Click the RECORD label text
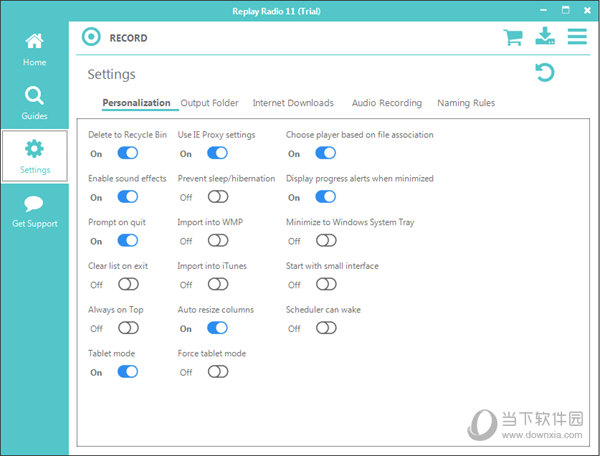Image resolution: width=600 pixels, height=456 pixels. click(129, 38)
